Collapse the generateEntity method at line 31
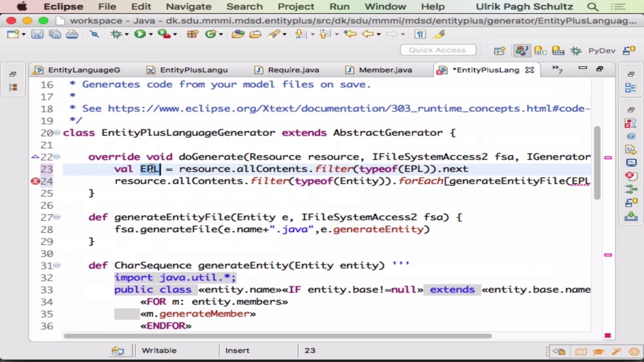This screenshot has height=362, width=644. coord(57,265)
